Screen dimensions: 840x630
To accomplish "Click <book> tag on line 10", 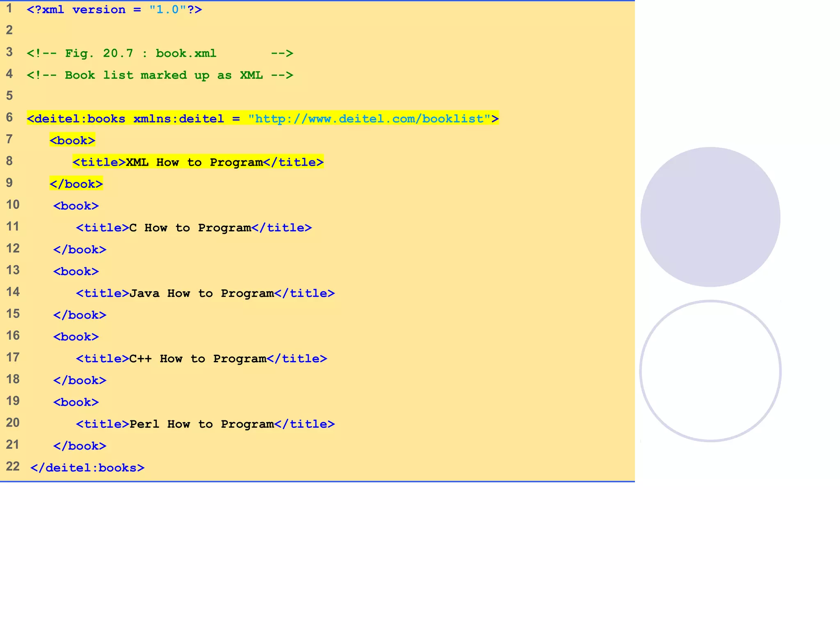I will (76, 206).
